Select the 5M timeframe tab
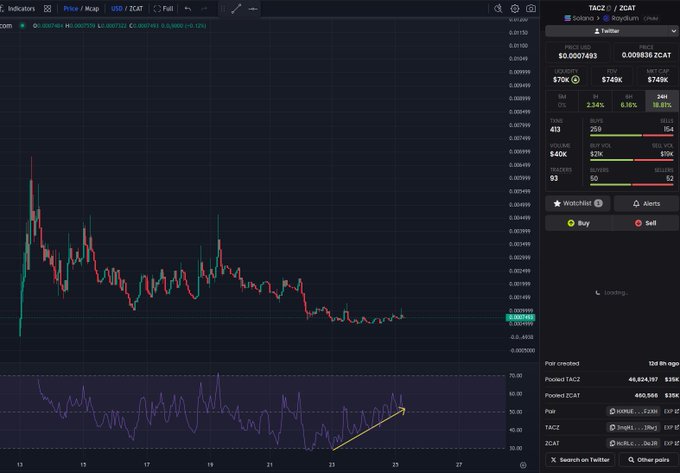The width and height of the screenshot is (680, 473). [x=562, y=101]
